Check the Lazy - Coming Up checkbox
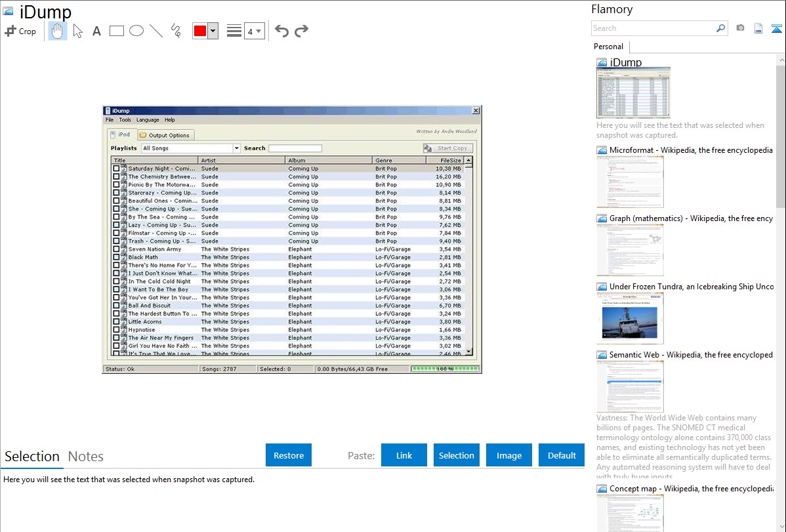The height and width of the screenshot is (532, 786). [116, 225]
